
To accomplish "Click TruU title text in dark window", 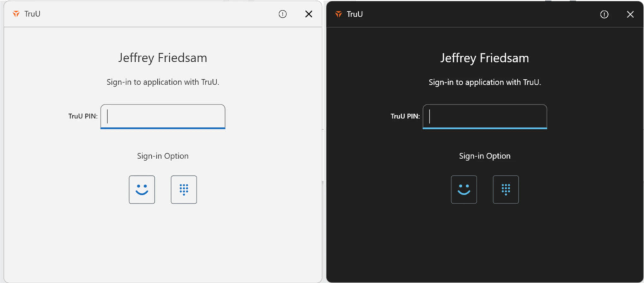I will pos(355,14).
